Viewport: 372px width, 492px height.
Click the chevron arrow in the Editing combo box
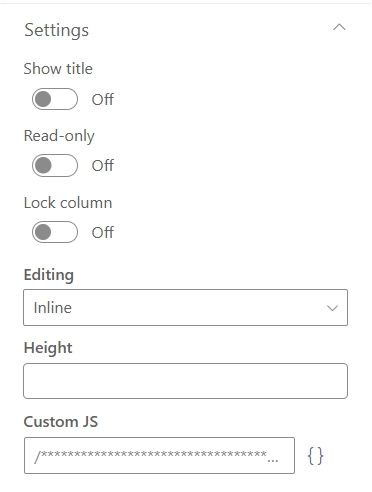point(332,308)
